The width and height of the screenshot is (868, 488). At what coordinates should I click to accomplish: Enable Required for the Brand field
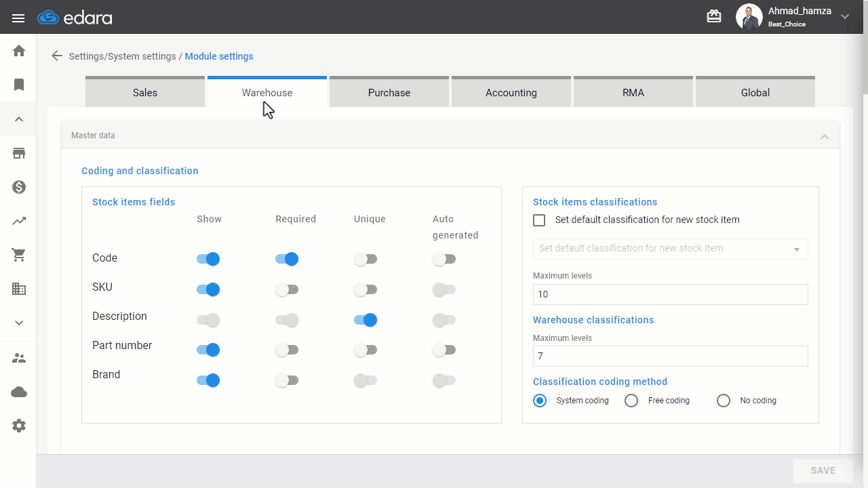[287, 380]
